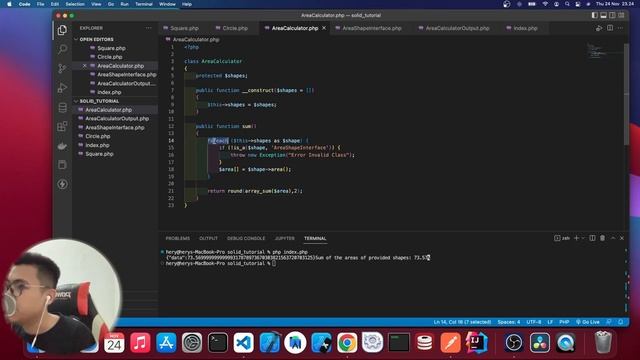
Task: Split the terminal pane
Action: click(x=592, y=238)
